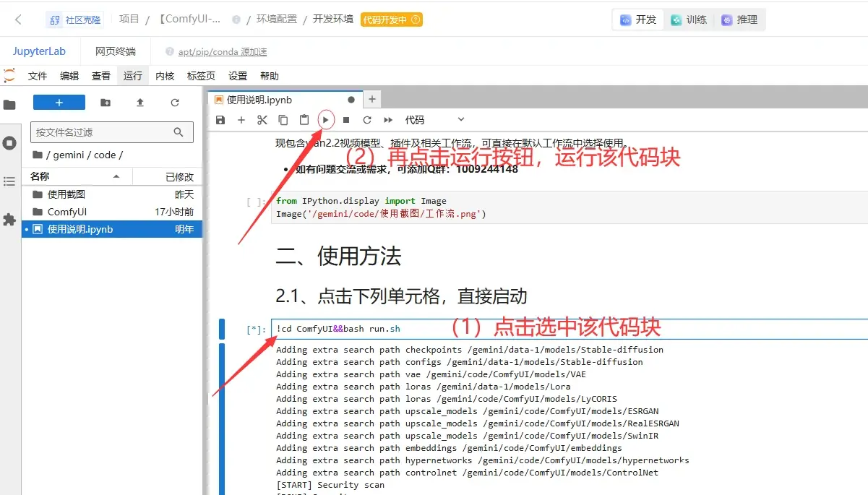Click the 昨天 modified time cell
The image size is (868, 495).
click(x=184, y=194)
